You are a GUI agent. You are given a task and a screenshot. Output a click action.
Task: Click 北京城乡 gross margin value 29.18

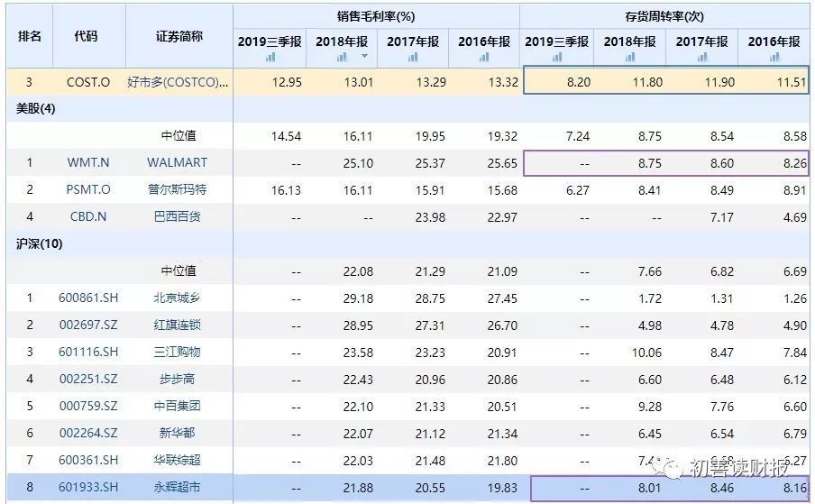coord(358,298)
